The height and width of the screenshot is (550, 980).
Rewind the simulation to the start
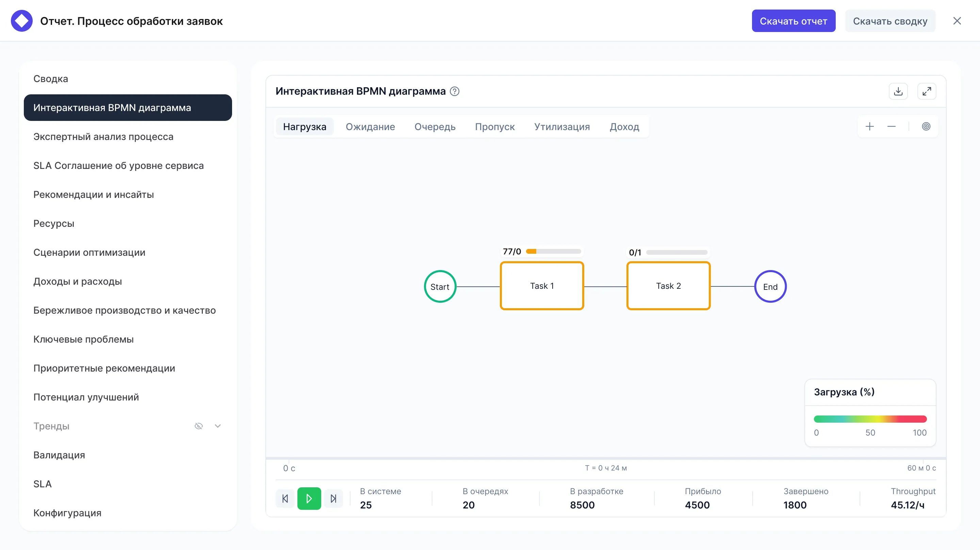[x=285, y=498]
